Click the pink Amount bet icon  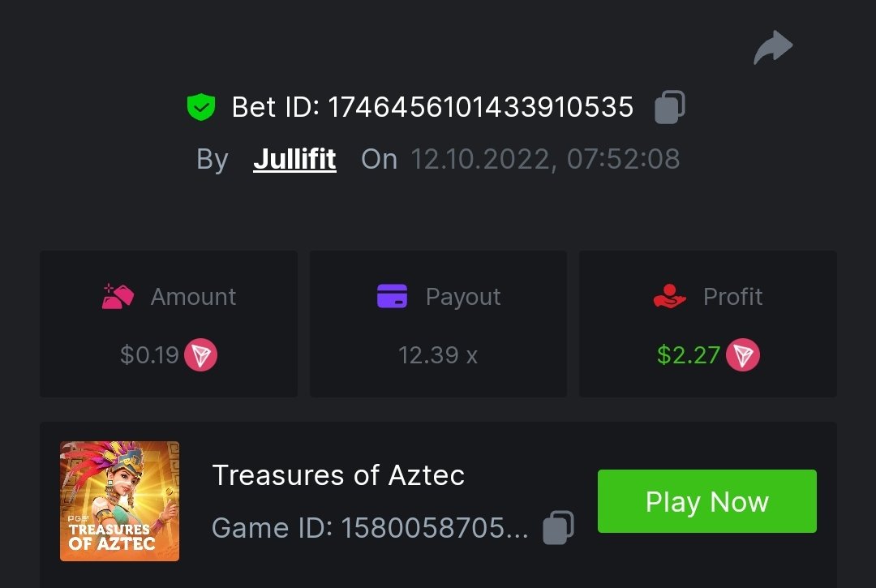pyautogui.click(x=118, y=297)
